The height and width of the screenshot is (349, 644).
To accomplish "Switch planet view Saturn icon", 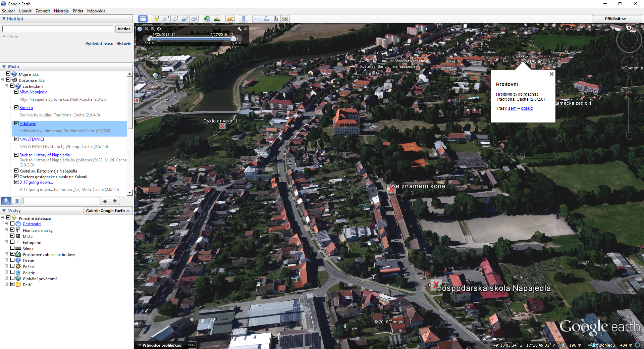I will pos(230,19).
